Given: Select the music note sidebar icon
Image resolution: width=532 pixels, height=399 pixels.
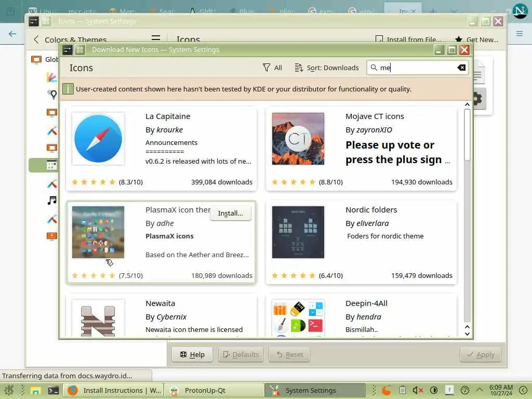Looking at the screenshot, I should 52,200.
